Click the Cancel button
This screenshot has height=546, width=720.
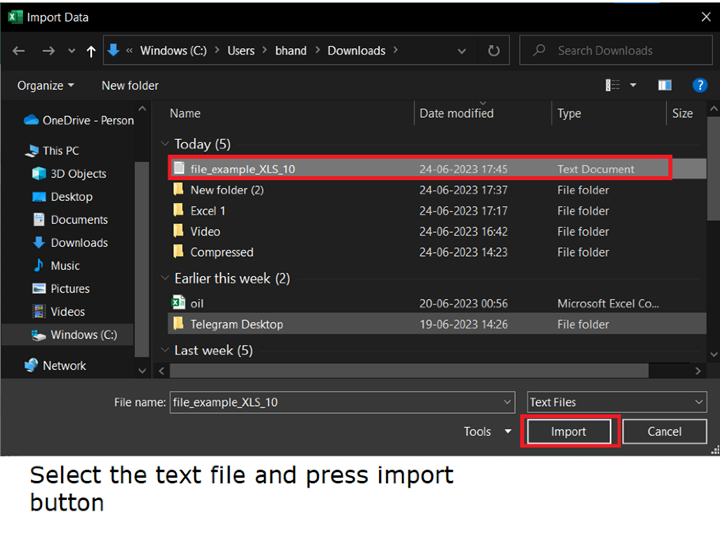pyautogui.click(x=664, y=431)
